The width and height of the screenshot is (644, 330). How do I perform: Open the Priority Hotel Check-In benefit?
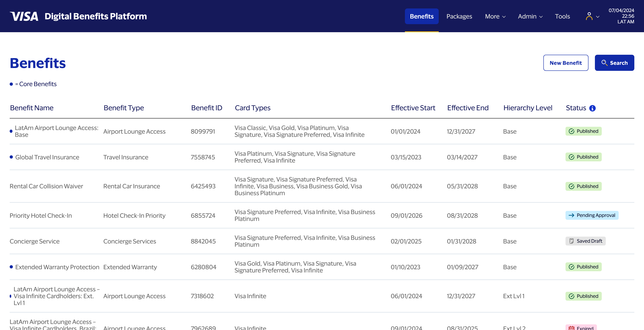click(x=41, y=216)
